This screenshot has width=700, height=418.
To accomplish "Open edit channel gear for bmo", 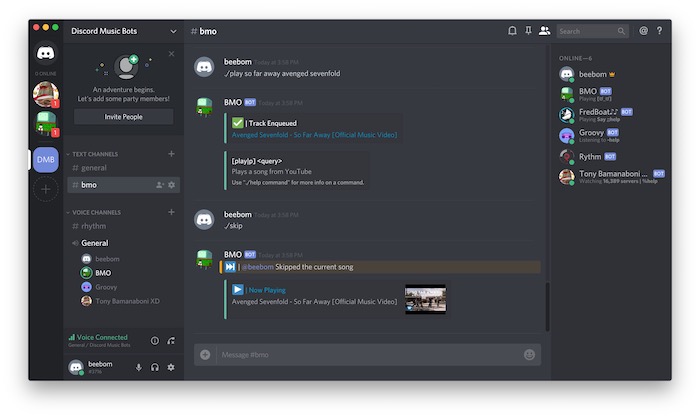I will point(171,185).
